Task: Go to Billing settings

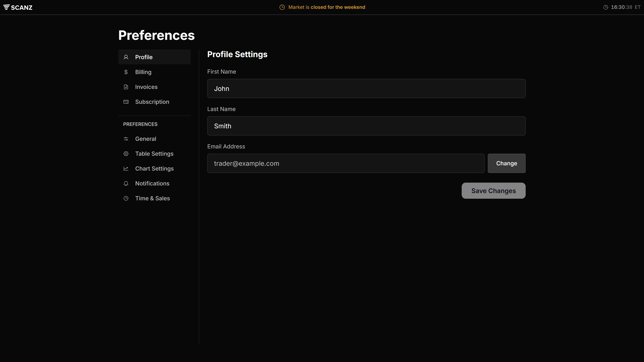Action: click(155, 72)
